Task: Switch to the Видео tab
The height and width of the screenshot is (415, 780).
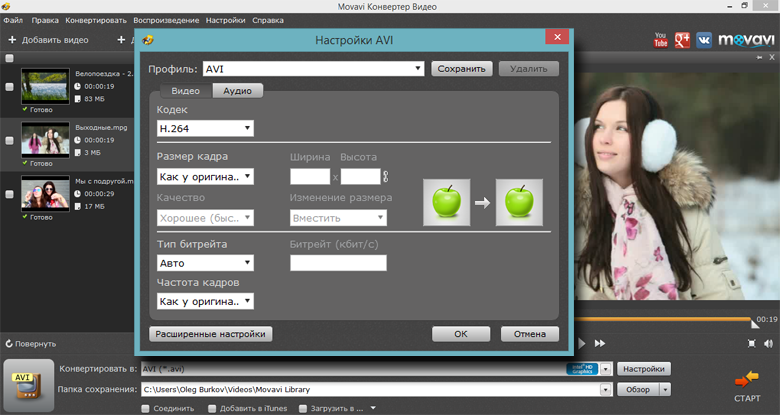Action: pos(186,91)
